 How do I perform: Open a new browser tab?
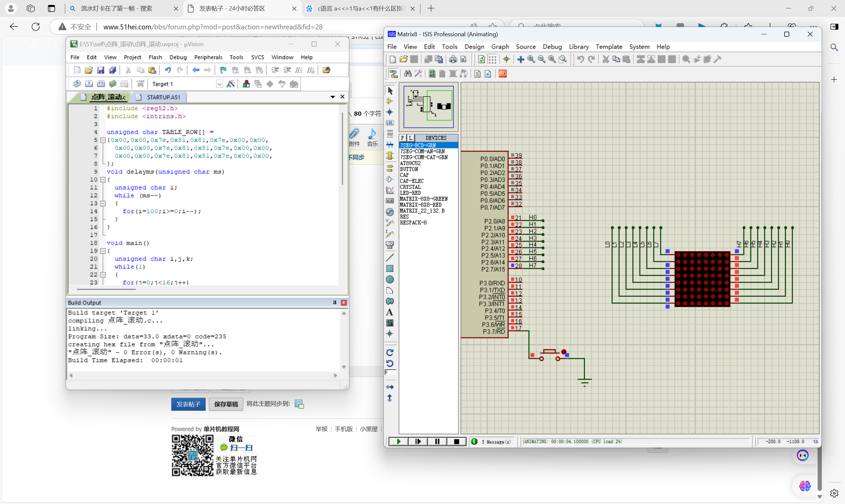[431, 9]
